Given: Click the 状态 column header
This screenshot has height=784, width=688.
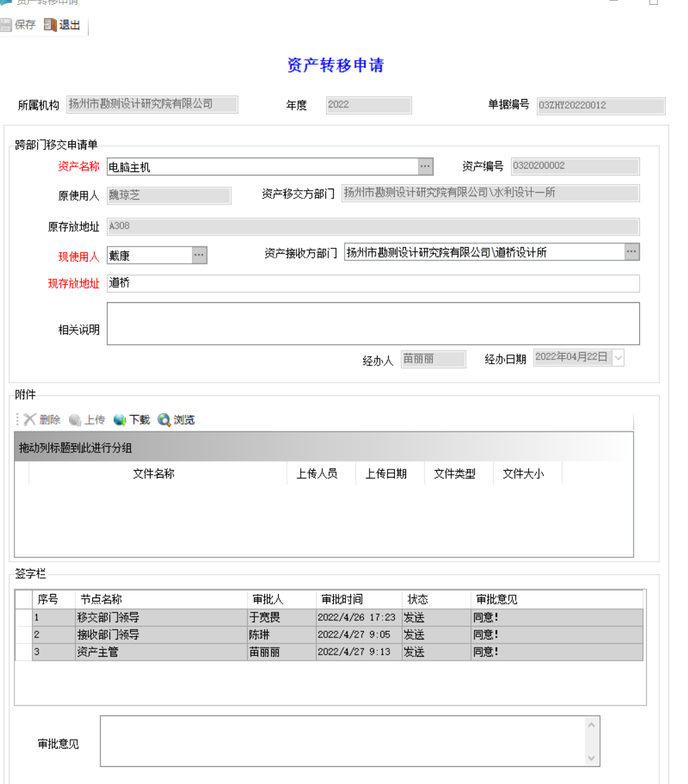Looking at the screenshot, I should click(x=436, y=600).
